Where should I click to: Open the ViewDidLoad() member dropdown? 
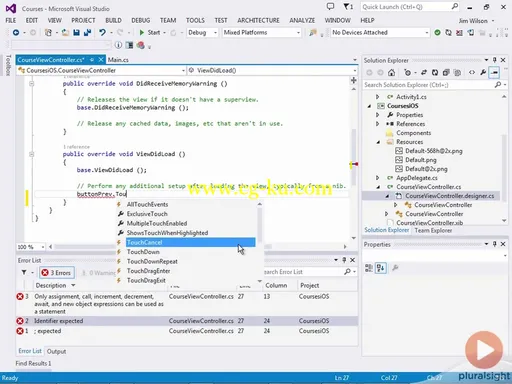tap(272, 71)
